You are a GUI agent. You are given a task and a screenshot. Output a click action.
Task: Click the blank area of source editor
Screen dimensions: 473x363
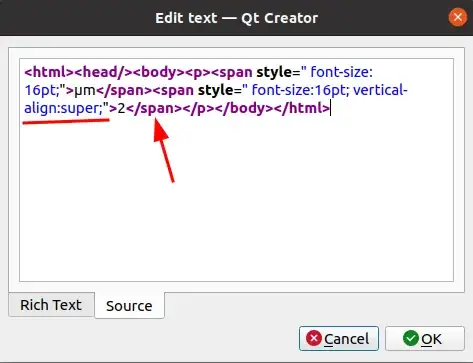236,200
